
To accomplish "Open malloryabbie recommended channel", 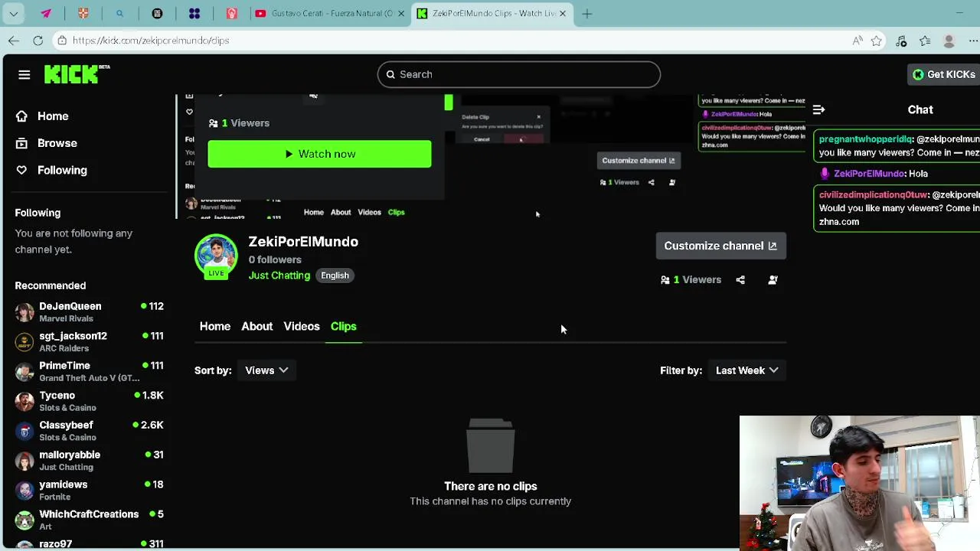I will pyautogui.click(x=89, y=461).
